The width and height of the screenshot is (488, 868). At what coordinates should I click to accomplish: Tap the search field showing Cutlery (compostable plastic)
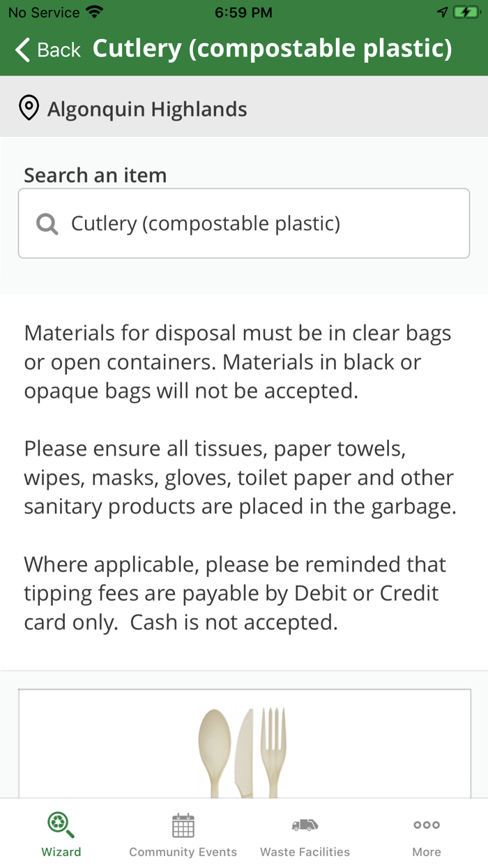pos(244,223)
